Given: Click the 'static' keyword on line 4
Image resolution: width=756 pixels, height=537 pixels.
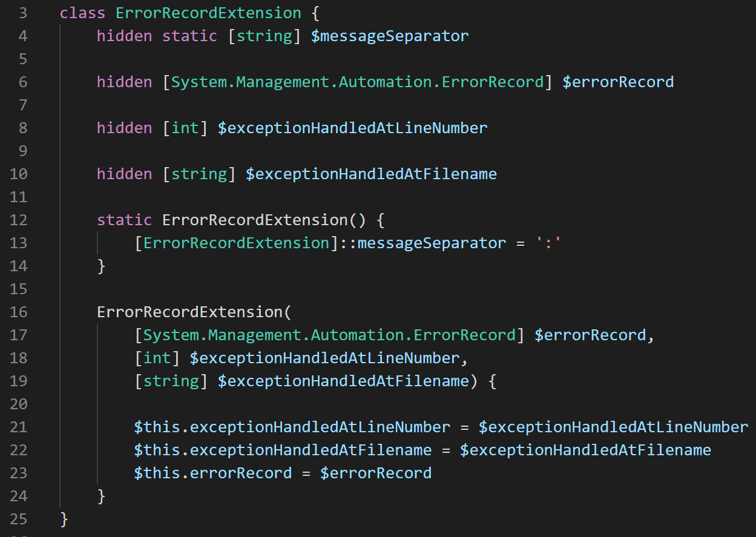Looking at the screenshot, I should [189, 36].
